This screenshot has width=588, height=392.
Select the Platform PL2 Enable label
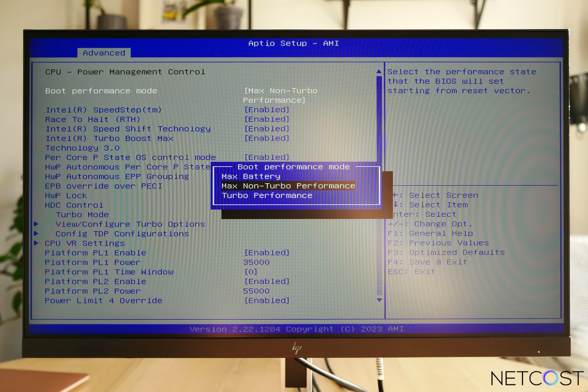(x=95, y=282)
